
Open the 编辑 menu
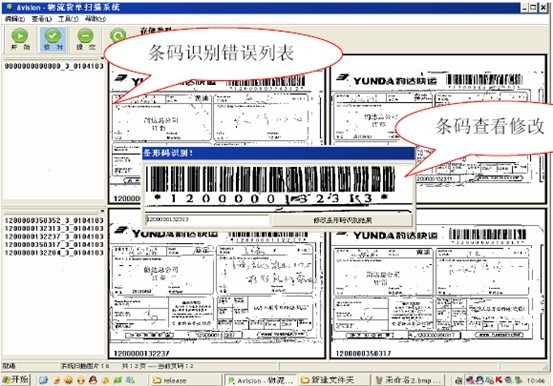15,19
